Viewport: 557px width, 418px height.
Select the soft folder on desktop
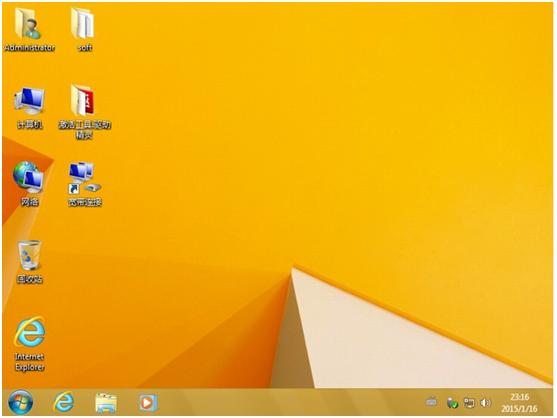click(83, 23)
